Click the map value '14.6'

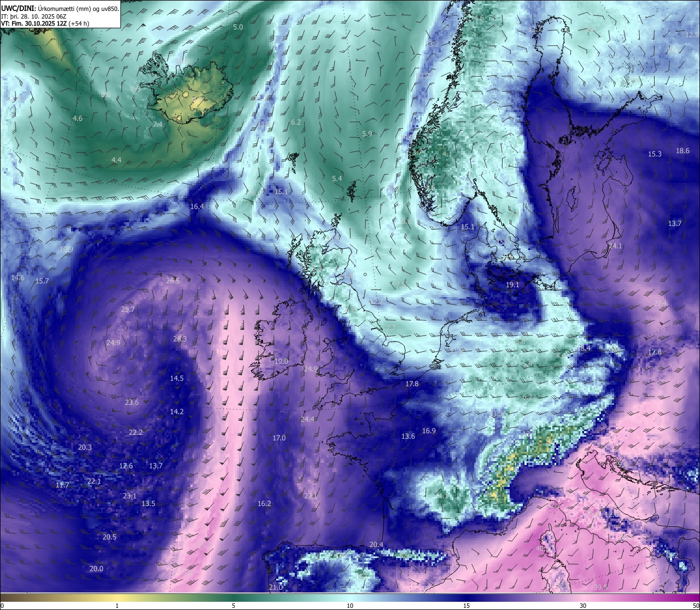(17, 277)
